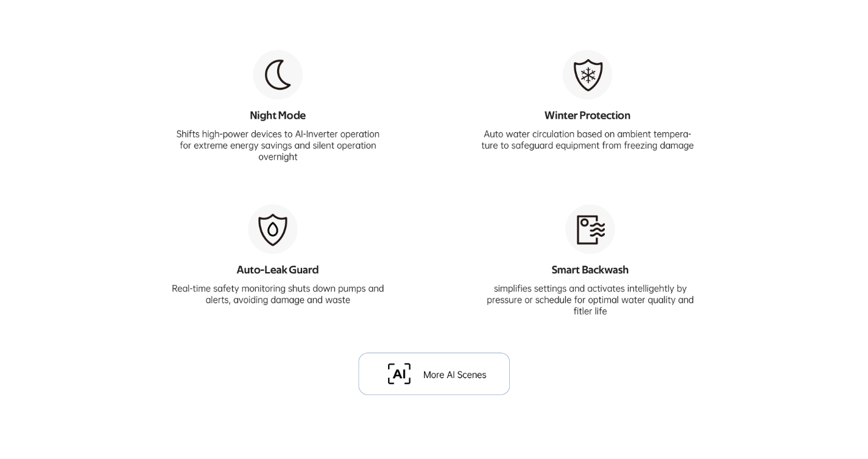Open the More AI Scenes button label
Viewport: 868px width, 459px height.
[x=454, y=375]
